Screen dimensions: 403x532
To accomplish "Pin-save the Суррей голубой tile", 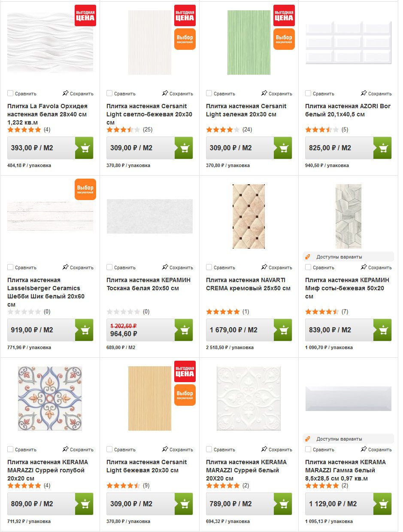I will click(x=78, y=450).
